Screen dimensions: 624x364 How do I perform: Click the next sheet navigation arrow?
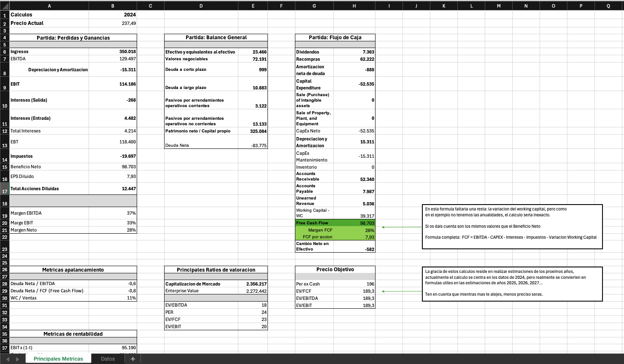17,359
